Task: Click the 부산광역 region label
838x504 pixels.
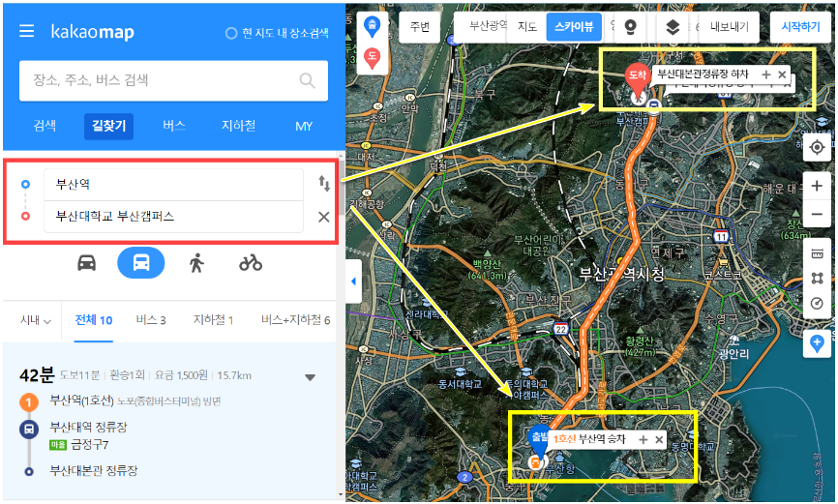Action: point(488,26)
